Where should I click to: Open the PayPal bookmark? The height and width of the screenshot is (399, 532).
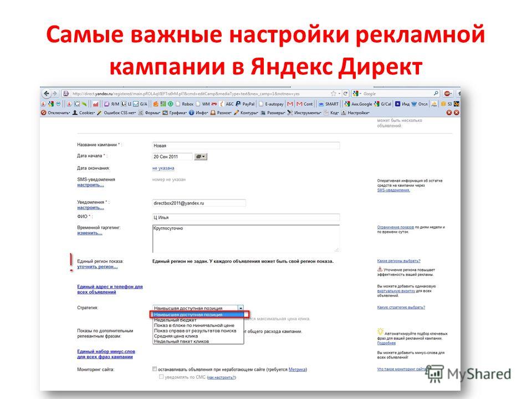click(245, 104)
